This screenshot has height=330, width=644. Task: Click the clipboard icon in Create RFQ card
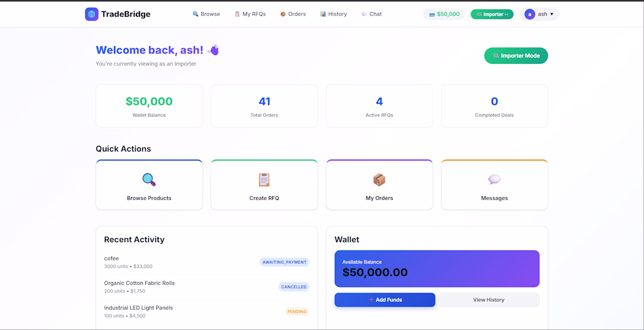pyautogui.click(x=264, y=180)
